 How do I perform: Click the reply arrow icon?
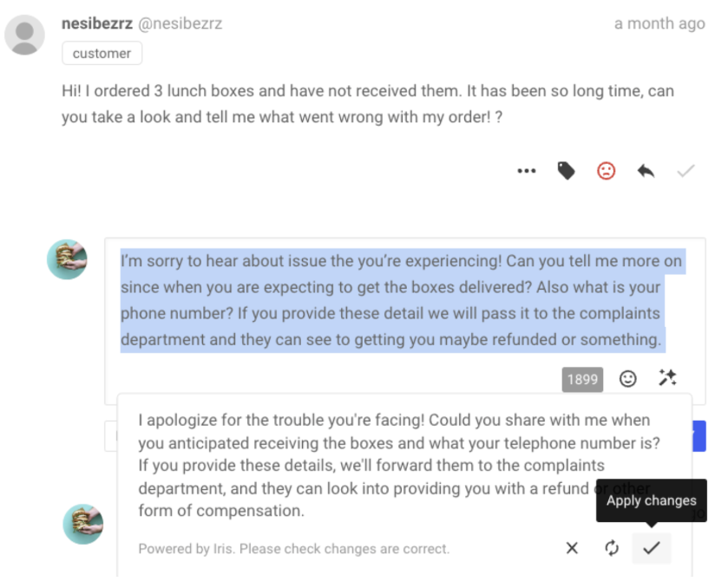pyautogui.click(x=646, y=171)
